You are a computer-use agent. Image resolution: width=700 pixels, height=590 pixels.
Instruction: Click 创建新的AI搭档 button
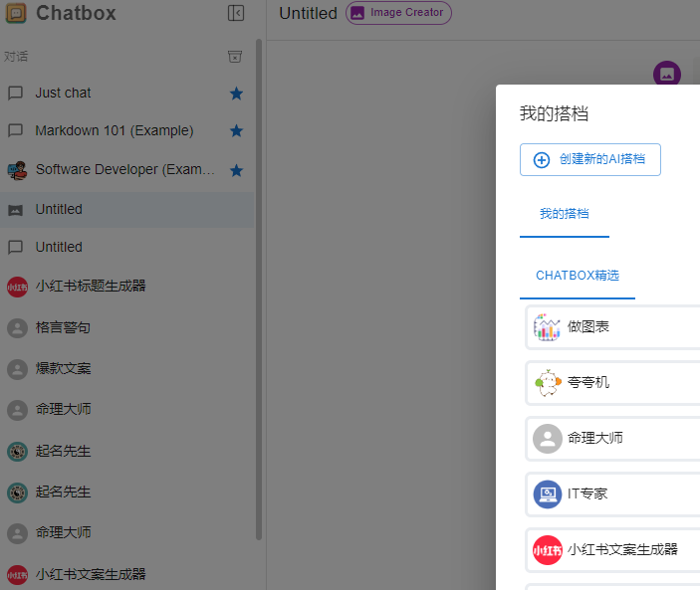click(590, 159)
